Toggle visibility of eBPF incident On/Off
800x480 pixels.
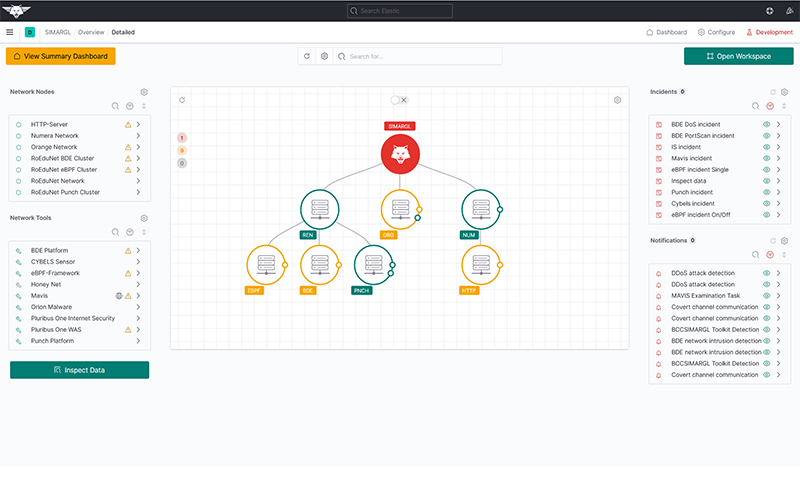[x=766, y=215]
